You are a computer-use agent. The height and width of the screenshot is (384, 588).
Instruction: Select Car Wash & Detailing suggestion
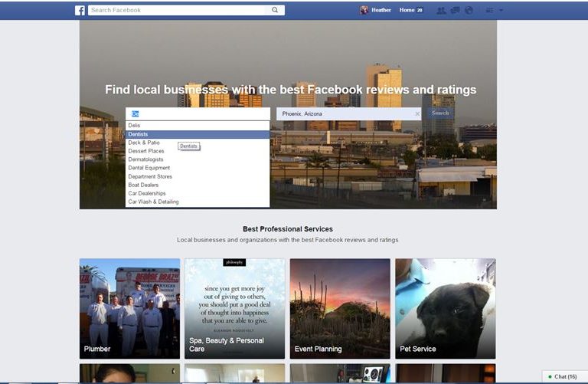coord(198,202)
